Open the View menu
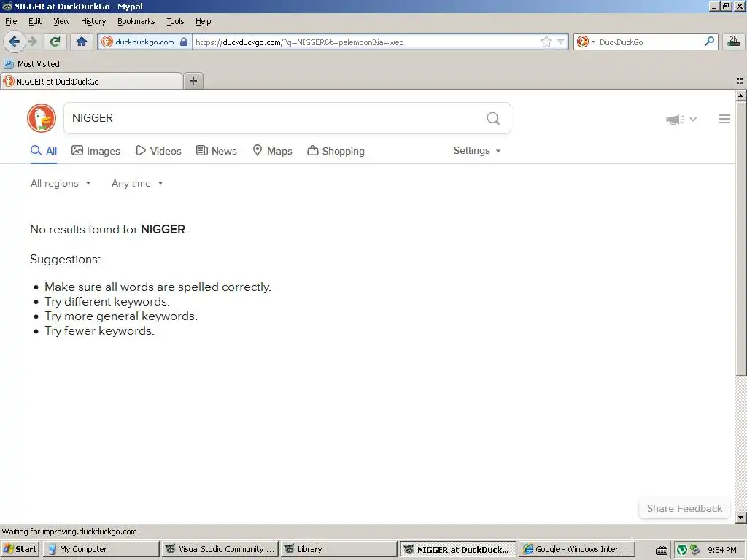 pos(61,21)
